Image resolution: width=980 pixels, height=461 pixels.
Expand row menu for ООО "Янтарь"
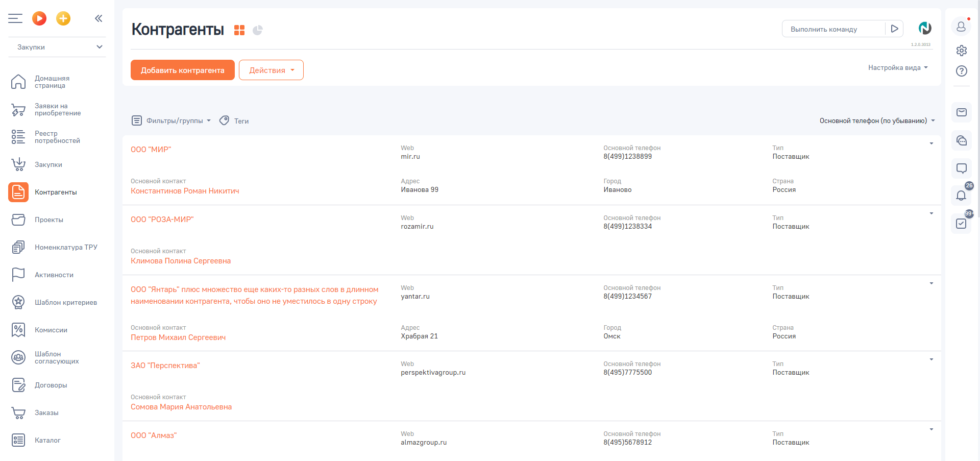[x=931, y=283]
